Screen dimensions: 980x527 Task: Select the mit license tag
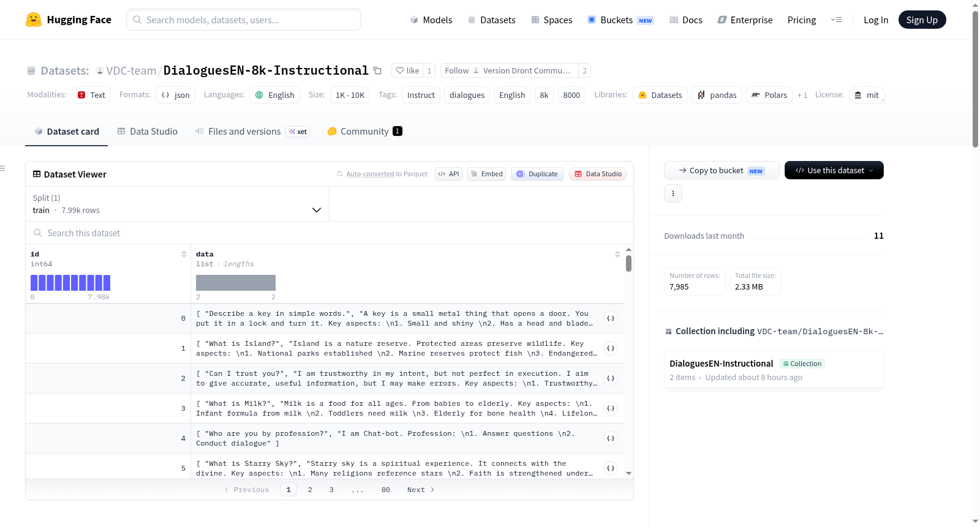click(867, 95)
